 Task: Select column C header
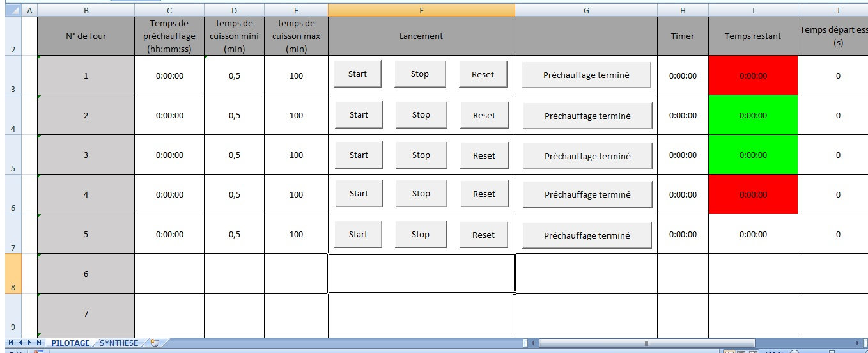click(x=169, y=10)
